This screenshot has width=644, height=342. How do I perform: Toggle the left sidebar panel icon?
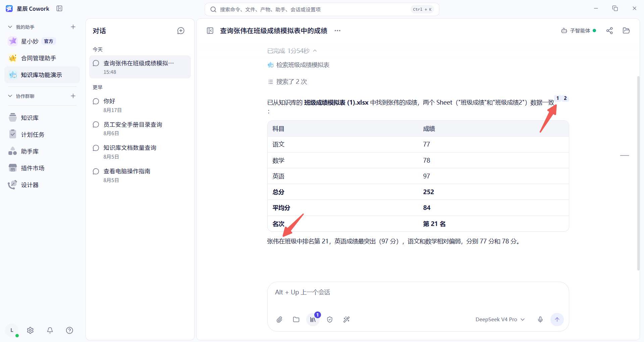tap(59, 8)
